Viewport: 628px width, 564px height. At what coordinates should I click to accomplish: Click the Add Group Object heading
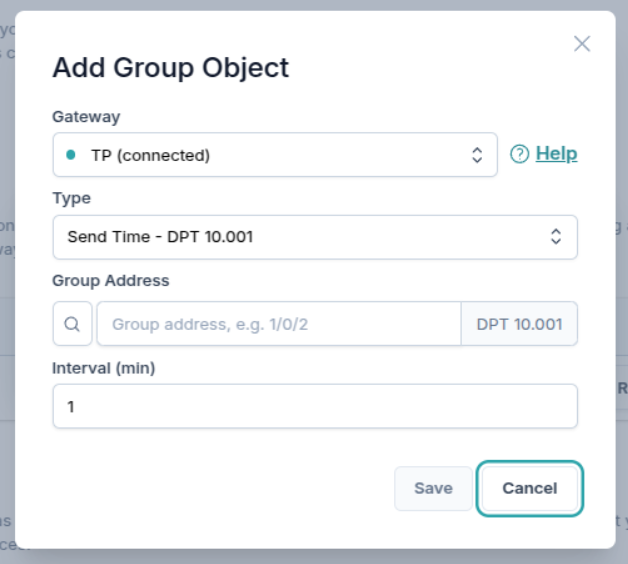click(x=170, y=67)
